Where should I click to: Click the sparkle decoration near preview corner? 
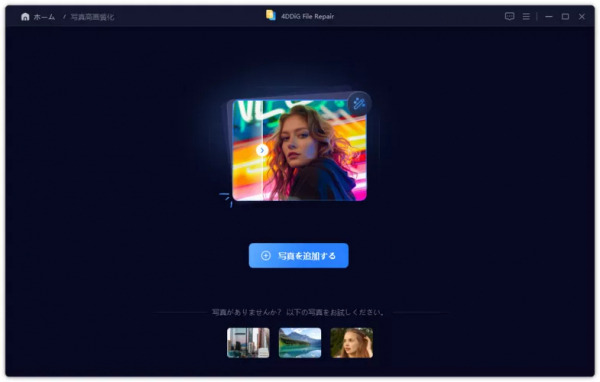point(226,199)
